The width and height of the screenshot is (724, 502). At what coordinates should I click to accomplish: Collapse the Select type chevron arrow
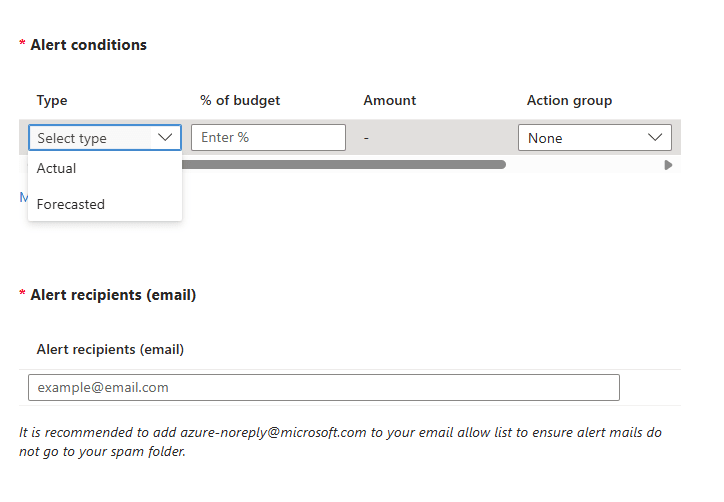[x=165, y=138]
